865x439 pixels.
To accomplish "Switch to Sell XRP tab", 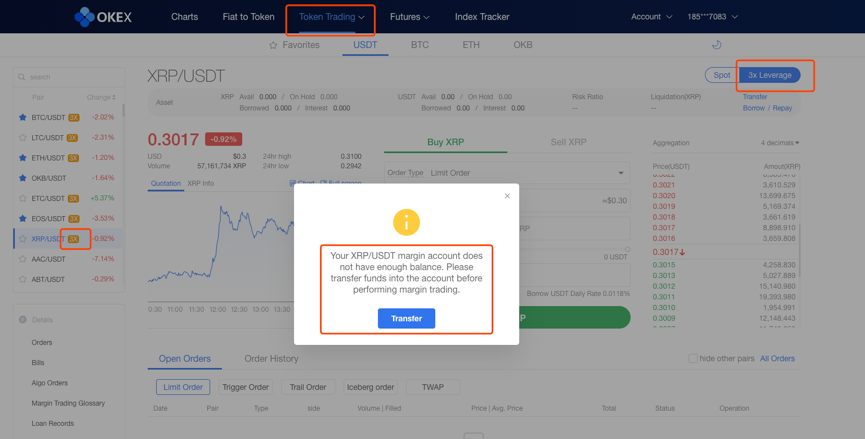I will tap(568, 142).
